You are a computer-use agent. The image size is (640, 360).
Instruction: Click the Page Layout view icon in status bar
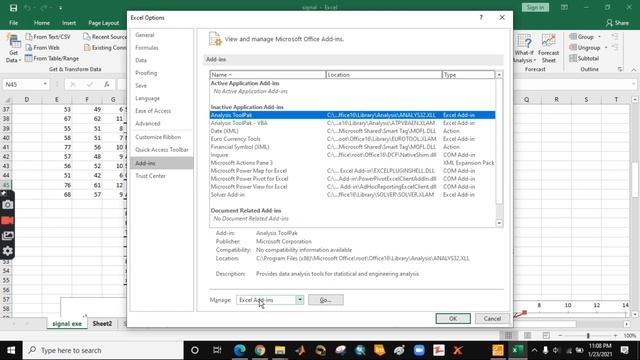(527, 336)
